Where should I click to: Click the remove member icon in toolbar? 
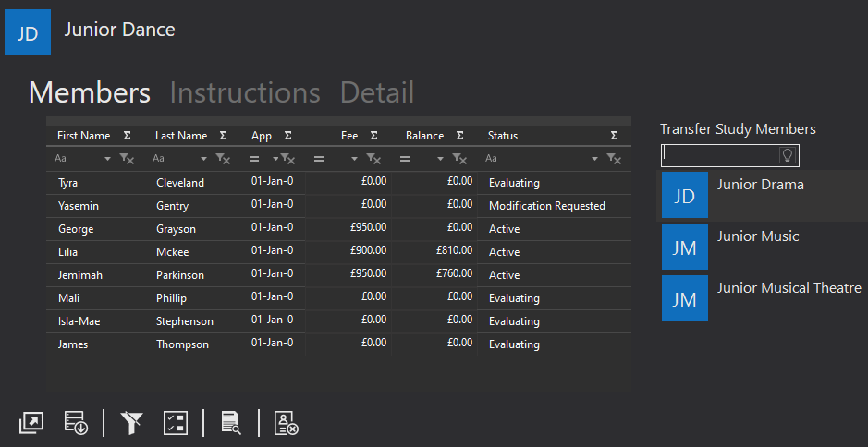point(287,423)
